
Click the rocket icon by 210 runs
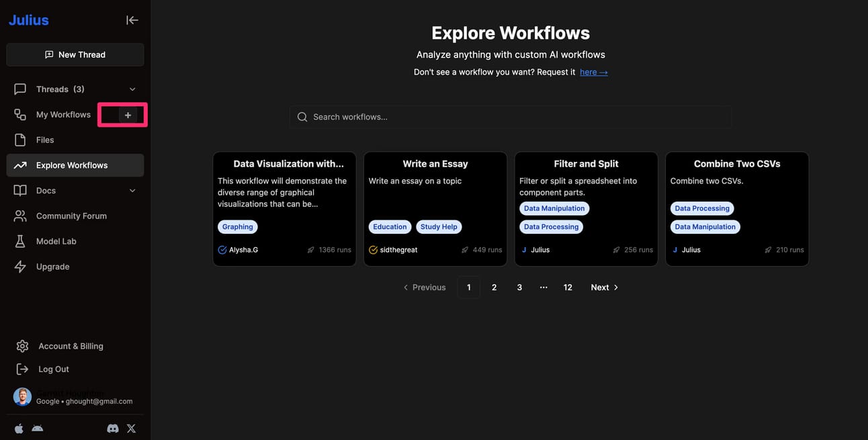coord(768,250)
